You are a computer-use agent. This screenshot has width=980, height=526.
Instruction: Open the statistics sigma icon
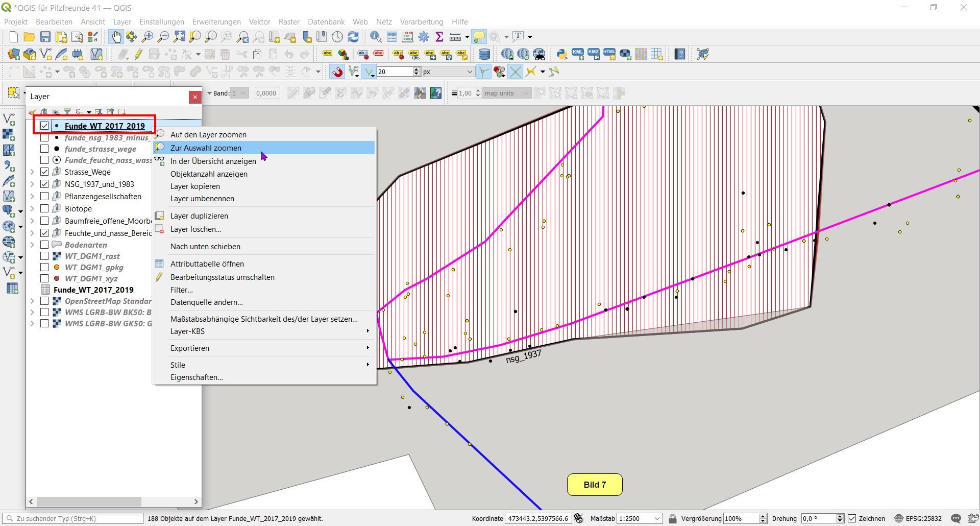click(439, 37)
